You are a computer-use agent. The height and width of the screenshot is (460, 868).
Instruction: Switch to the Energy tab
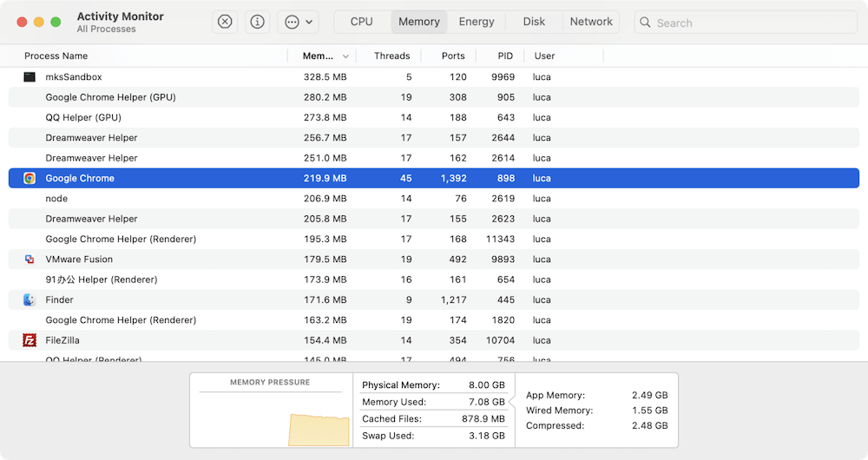(477, 22)
